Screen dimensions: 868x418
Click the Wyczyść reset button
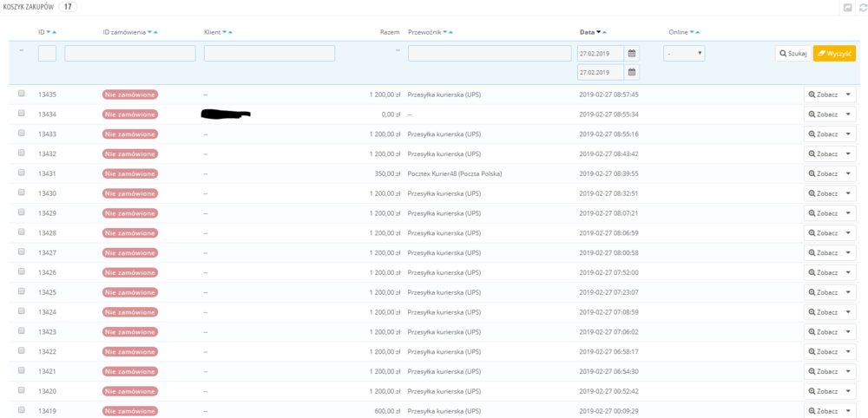tap(835, 54)
